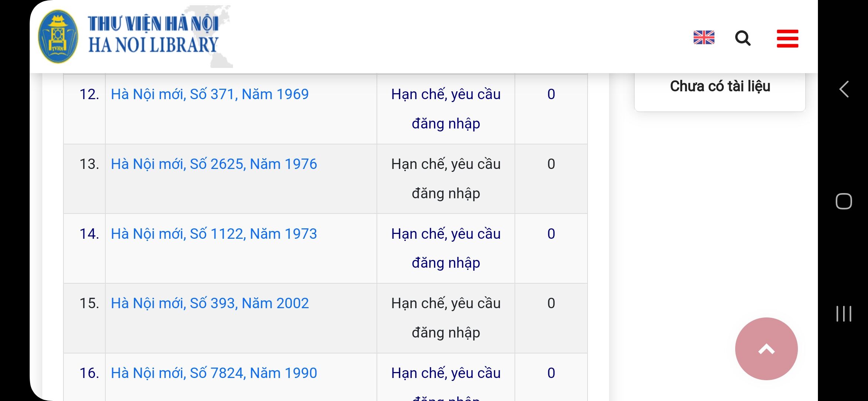Open the Android recent apps button
The image size is (868, 401).
click(x=844, y=313)
